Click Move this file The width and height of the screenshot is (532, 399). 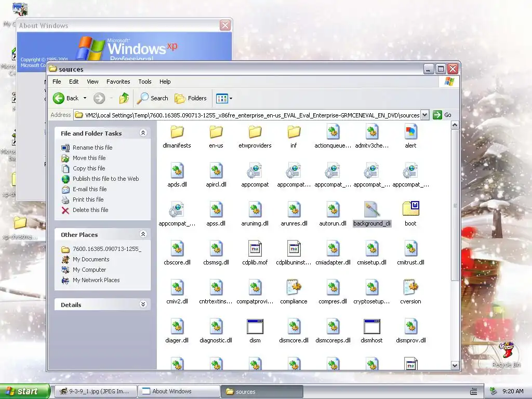pyautogui.click(x=89, y=158)
